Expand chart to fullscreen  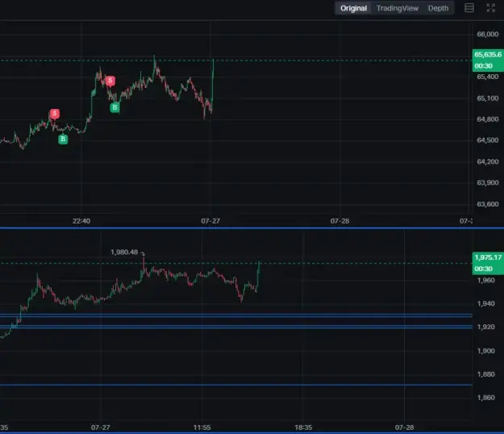click(x=491, y=8)
